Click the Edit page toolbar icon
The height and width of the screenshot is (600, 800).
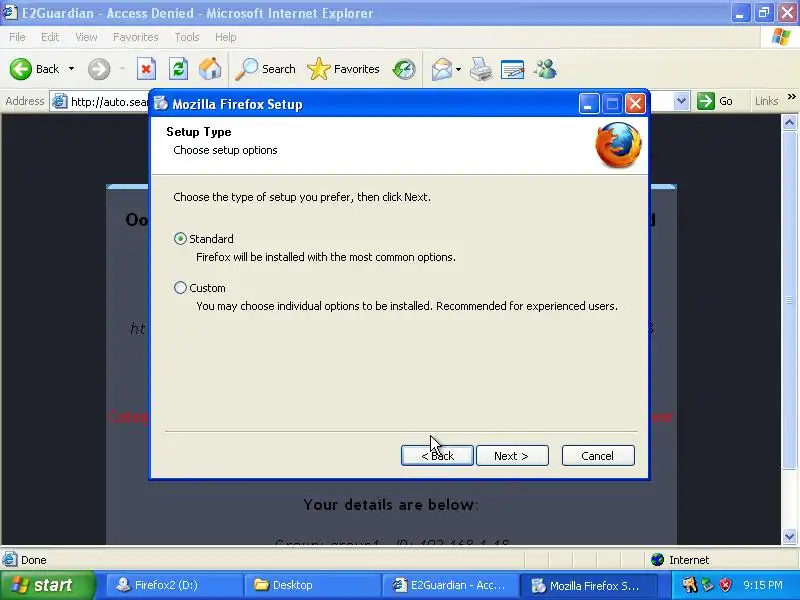(513, 69)
